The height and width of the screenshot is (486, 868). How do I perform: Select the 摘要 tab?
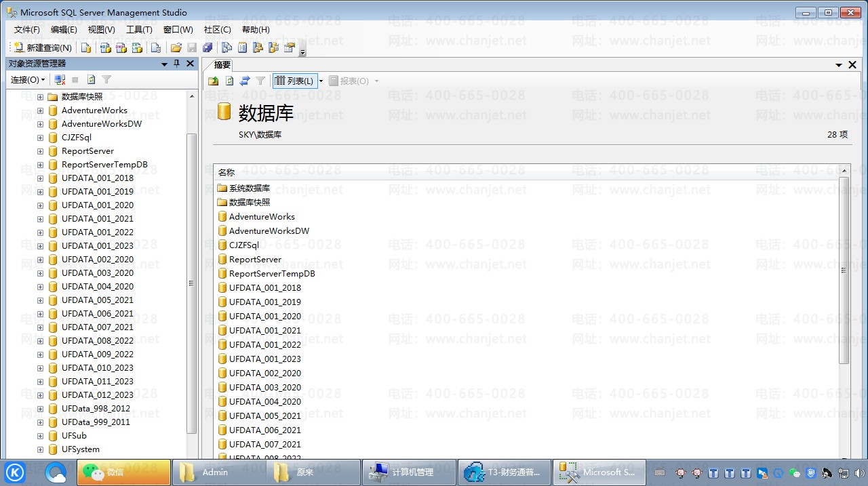coord(222,65)
